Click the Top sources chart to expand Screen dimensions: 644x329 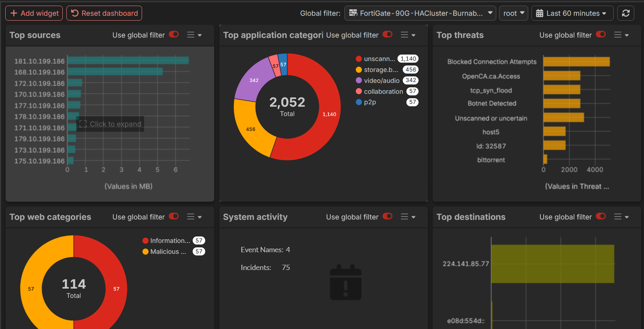coord(110,124)
